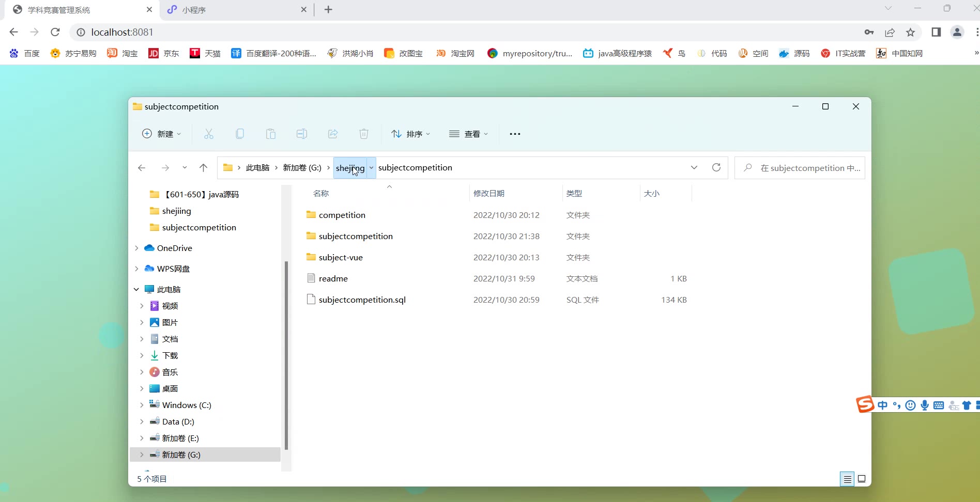Expand the 视频 tree node
The height and width of the screenshot is (502, 980).
[x=142, y=306]
